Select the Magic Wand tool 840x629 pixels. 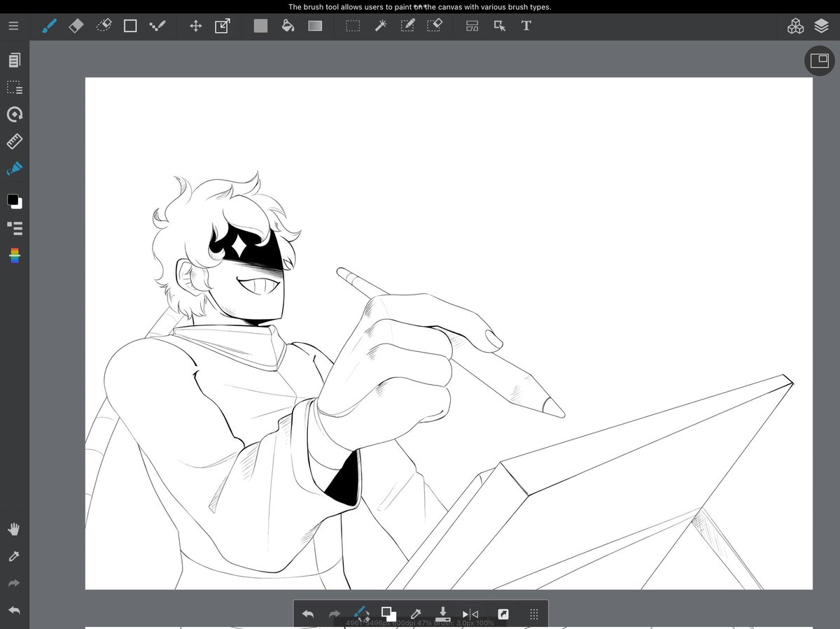coord(380,26)
